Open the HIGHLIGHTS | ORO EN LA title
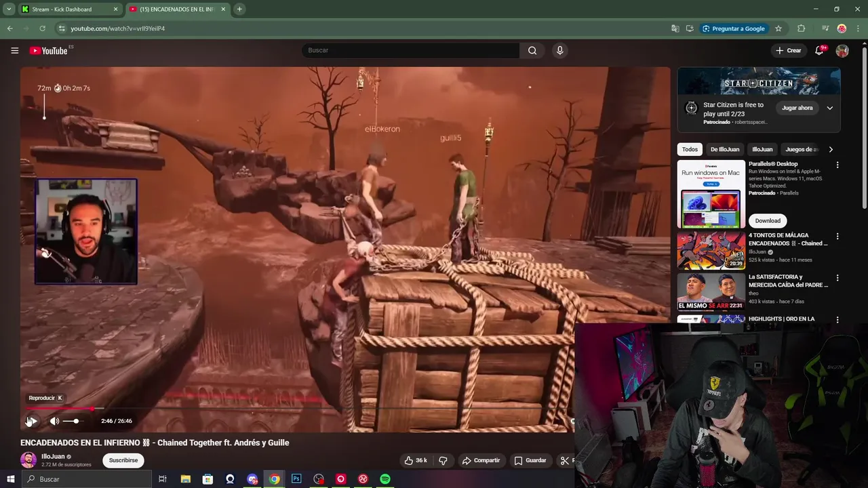This screenshot has height=488, width=868. [x=781, y=319]
